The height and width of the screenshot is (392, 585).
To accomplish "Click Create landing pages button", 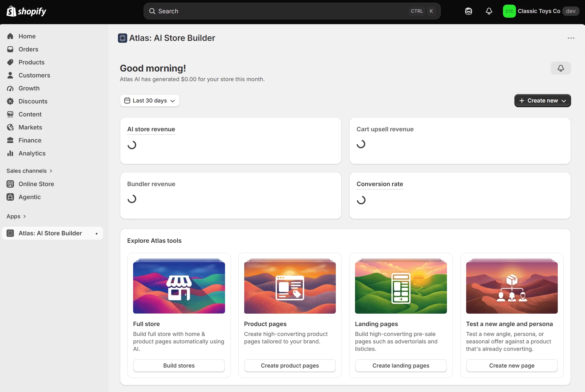I will pos(401,366).
